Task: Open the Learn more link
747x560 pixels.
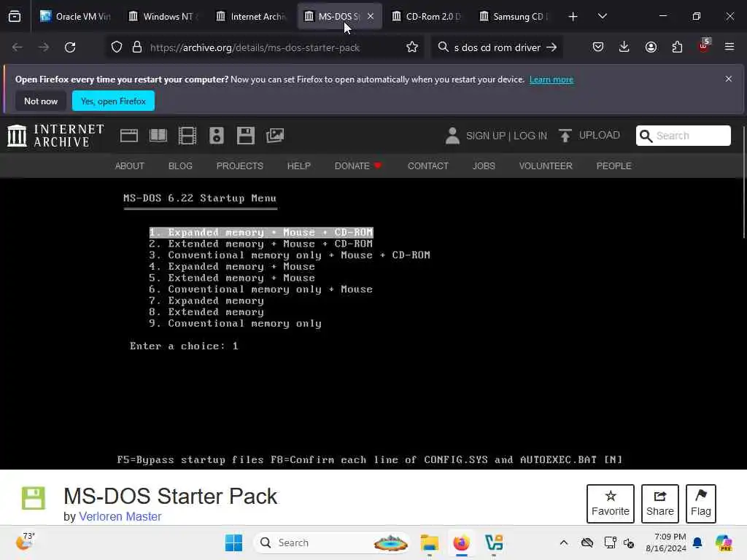Action: point(551,79)
